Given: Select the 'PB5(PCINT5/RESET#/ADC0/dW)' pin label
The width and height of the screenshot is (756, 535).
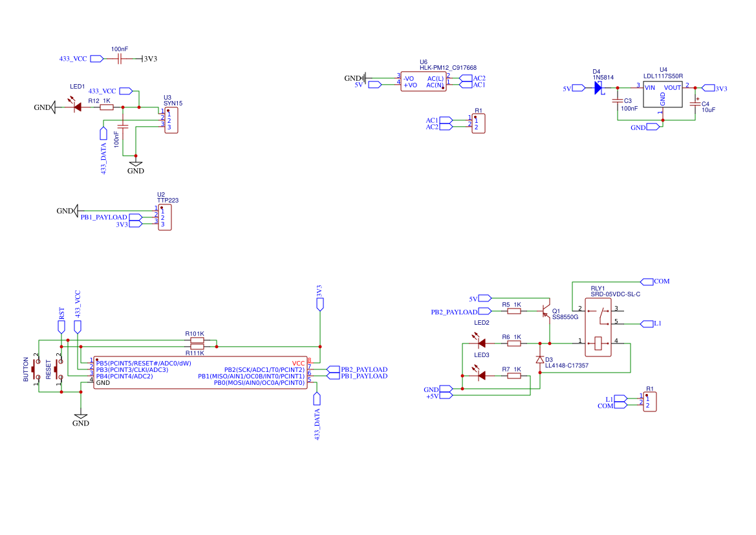Looking at the screenshot, I should click(x=144, y=364).
